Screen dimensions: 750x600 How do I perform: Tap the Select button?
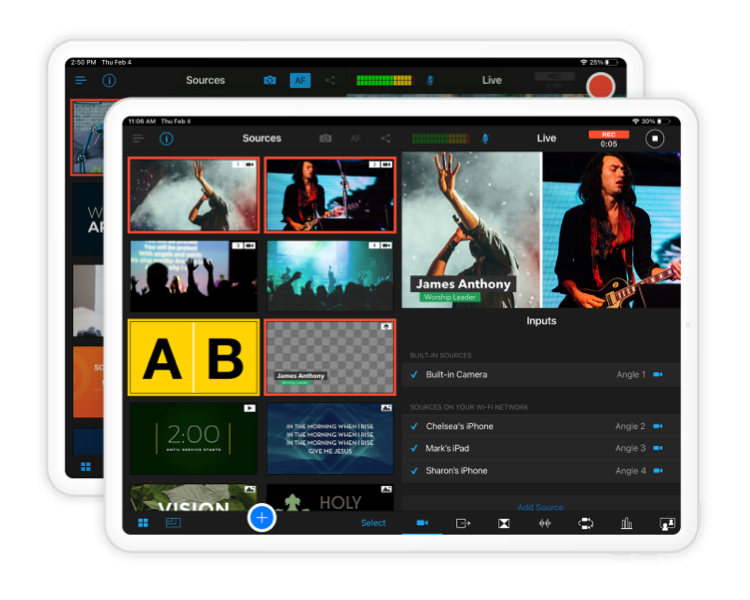click(x=373, y=523)
